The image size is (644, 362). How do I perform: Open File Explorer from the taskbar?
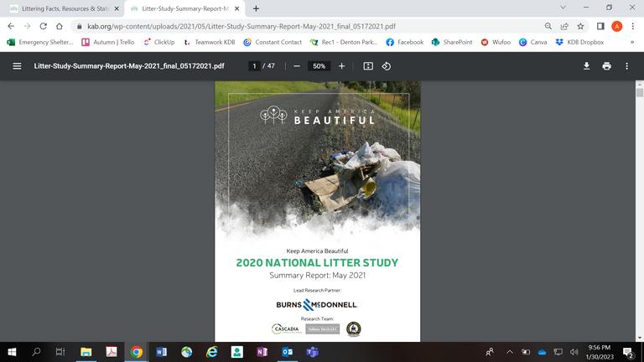tap(86, 352)
